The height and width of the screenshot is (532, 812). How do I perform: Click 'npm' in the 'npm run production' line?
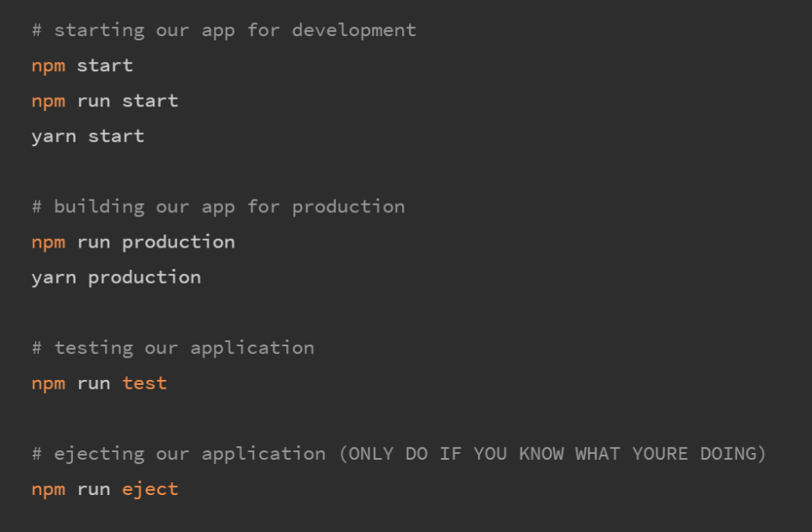point(48,242)
